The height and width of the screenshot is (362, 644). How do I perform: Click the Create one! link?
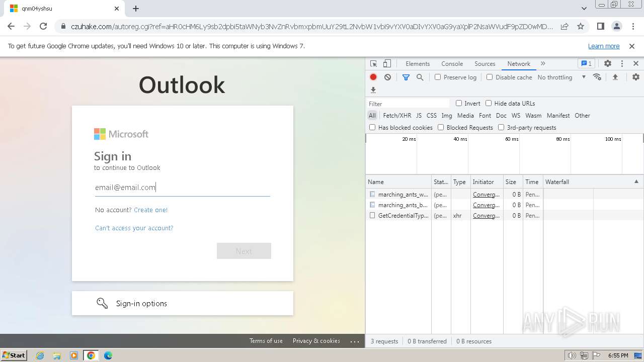[151, 210]
